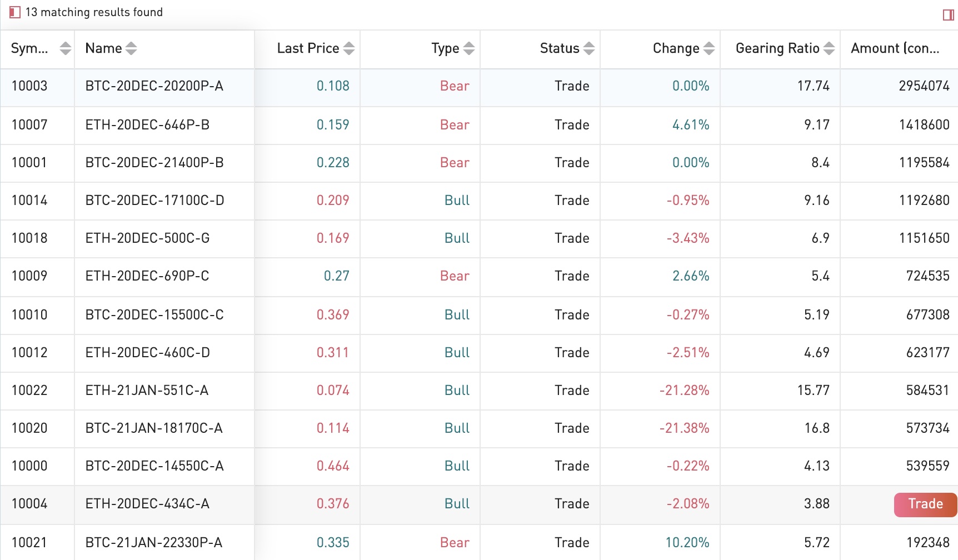
Task: Open the BTC-20DEC-20200P-A warrant row
Action: click(154, 86)
